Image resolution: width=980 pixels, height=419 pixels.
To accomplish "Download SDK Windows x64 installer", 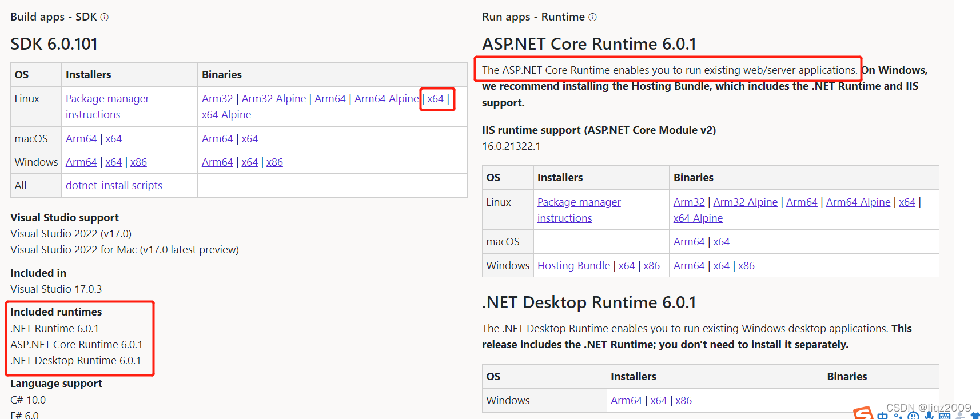I will point(113,162).
